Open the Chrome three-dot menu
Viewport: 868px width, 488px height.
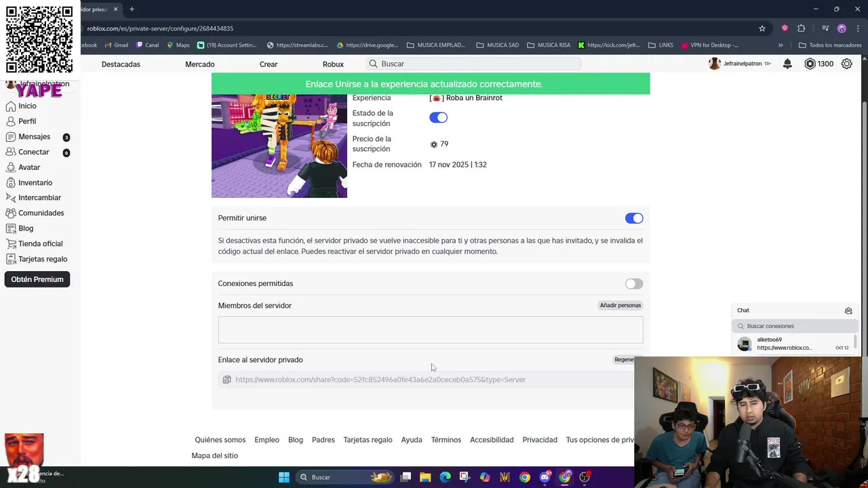click(856, 28)
